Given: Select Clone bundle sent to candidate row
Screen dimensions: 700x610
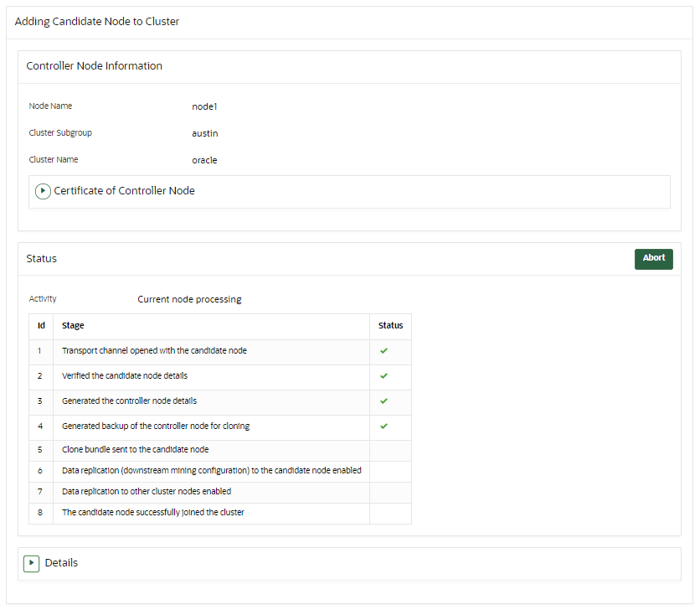Looking at the screenshot, I should coord(220,451).
